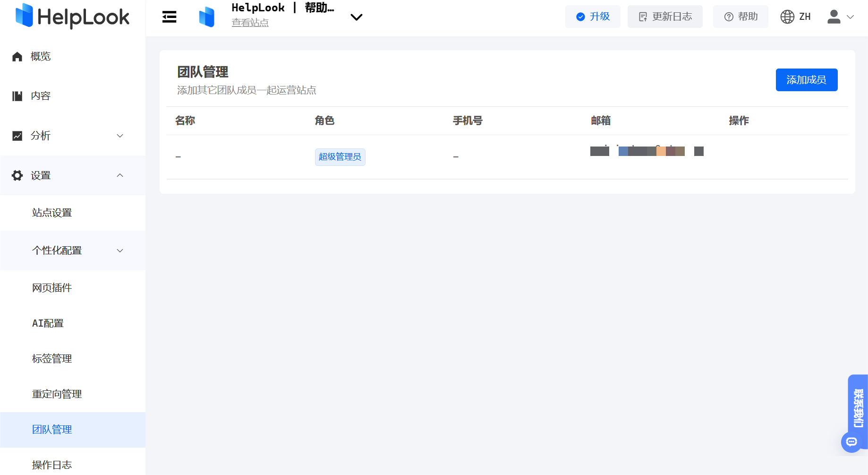Screen dimensions: 868x475
Task: Click the 内容 content book icon
Action: 17,96
